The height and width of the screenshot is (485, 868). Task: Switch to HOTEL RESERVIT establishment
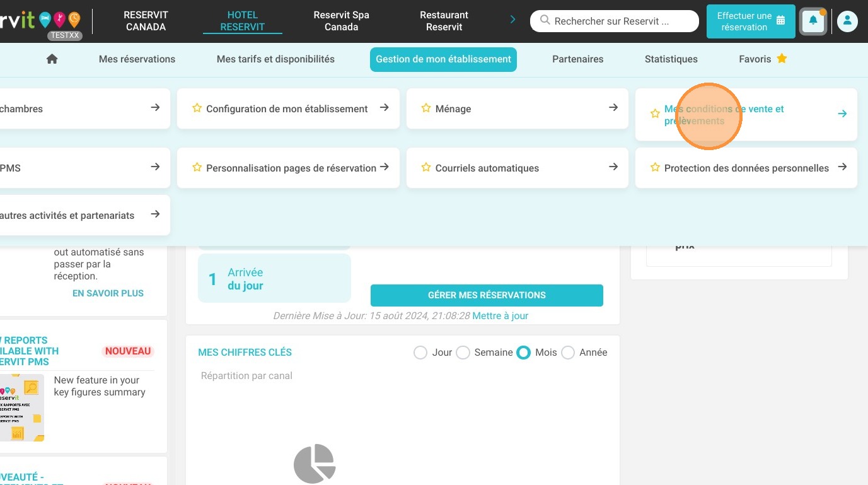click(x=243, y=21)
